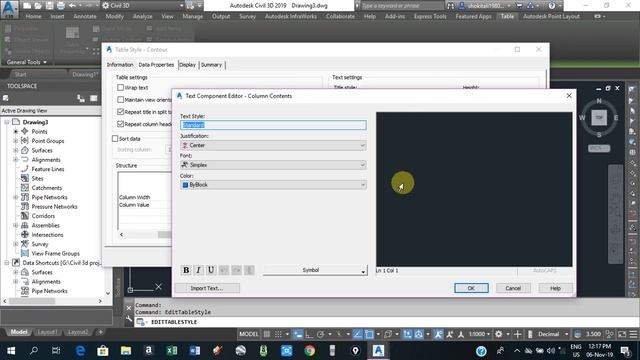Image resolution: width=640 pixels, height=360 pixels.
Task: Confirm with the OK button
Action: pos(471,288)
